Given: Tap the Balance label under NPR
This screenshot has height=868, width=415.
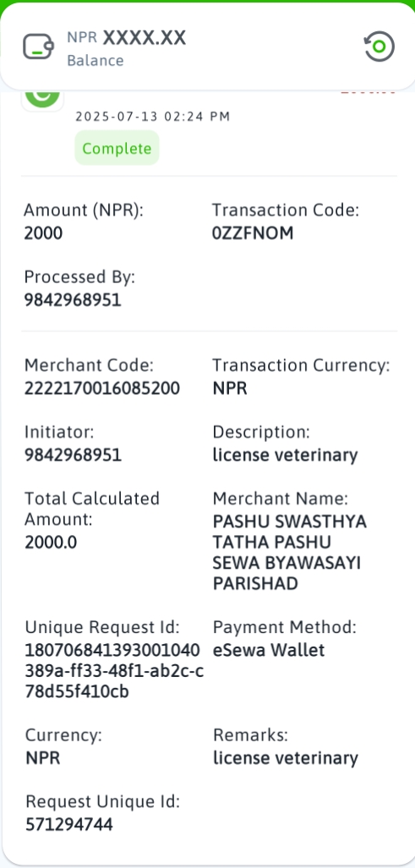Looking at the screenshot, I should 96,60.
